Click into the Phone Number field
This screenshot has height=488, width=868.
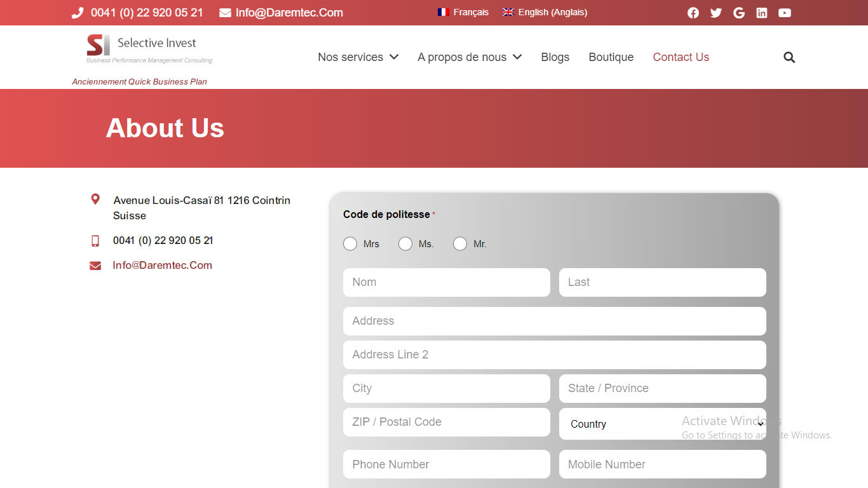click(446, 464)
